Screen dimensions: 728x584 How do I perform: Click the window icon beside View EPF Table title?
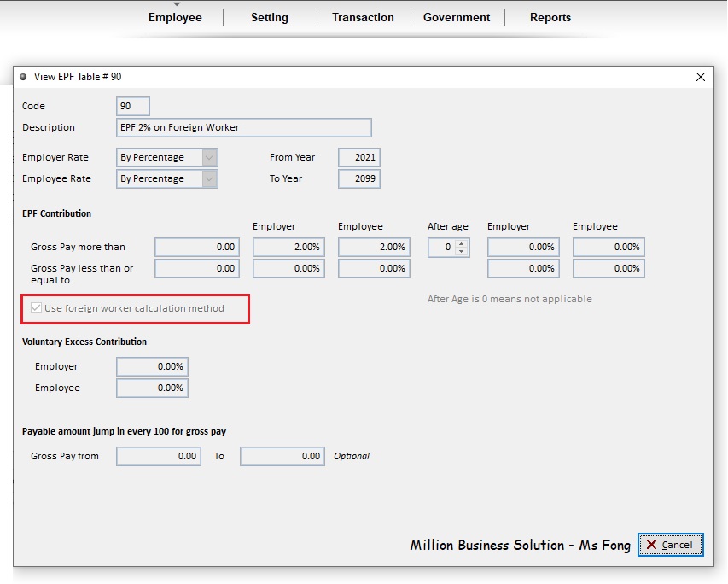[23, 77]
